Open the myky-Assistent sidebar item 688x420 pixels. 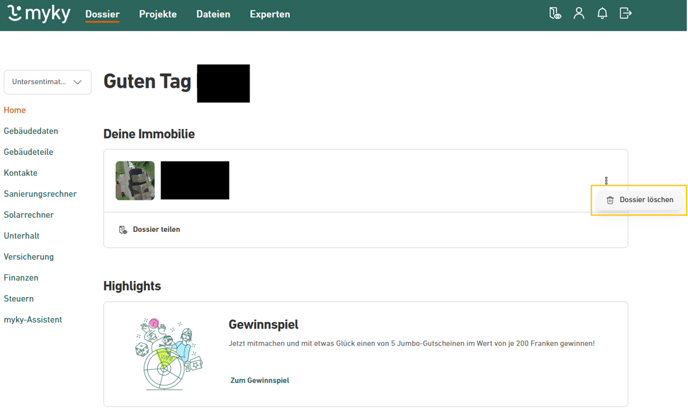[33, 320]
